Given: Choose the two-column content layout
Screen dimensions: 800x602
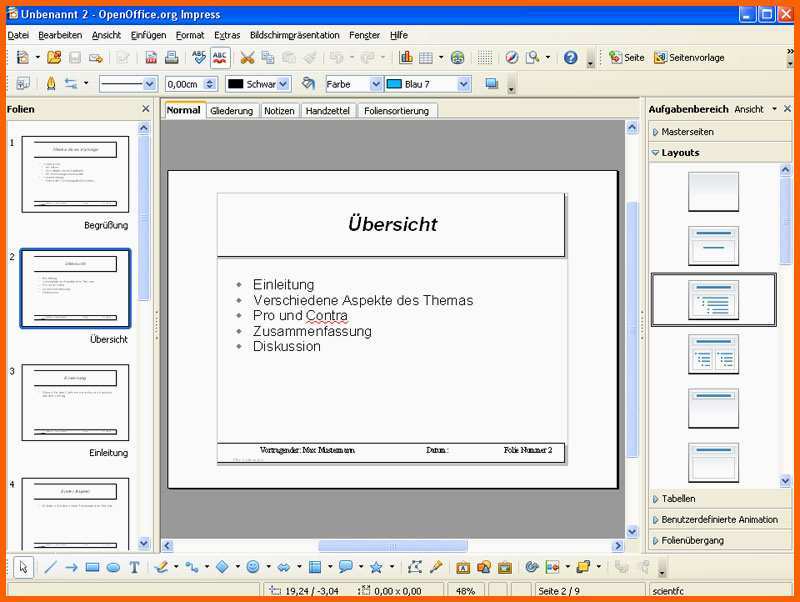Looking at the screenshot, I should (713, 354).
